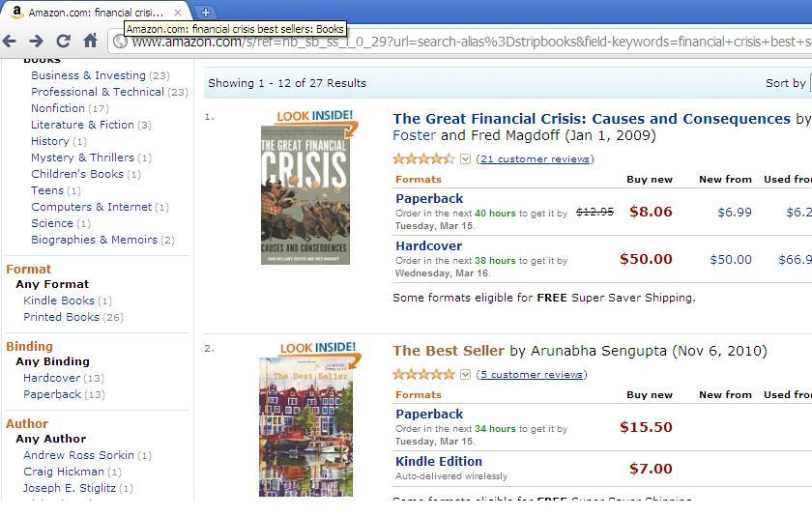The image size is (812, 516).
Task: Open The Best Seller book title link
Action: [449, 351]
